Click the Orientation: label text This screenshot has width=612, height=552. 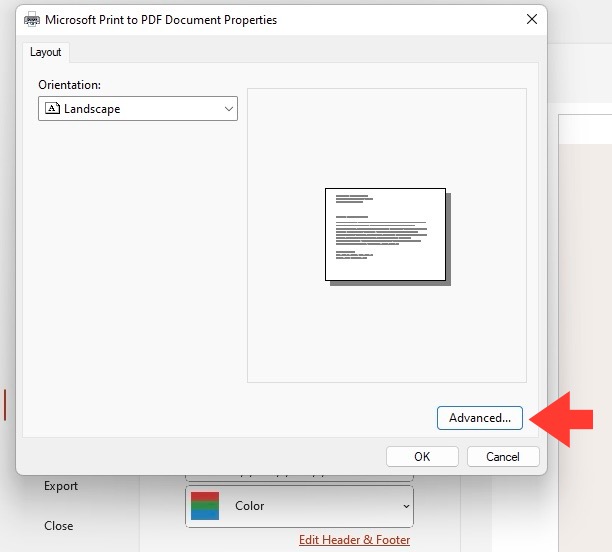[69, 85]
